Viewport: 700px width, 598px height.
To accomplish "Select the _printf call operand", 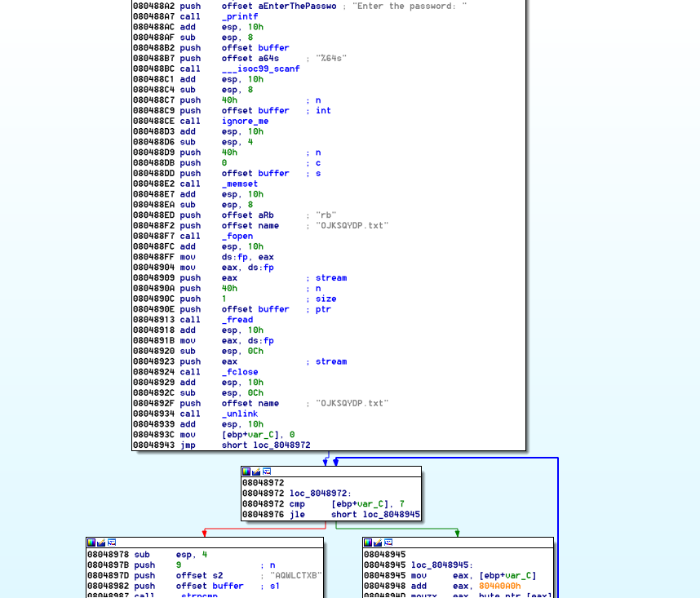I will click(x=240, y=16).
